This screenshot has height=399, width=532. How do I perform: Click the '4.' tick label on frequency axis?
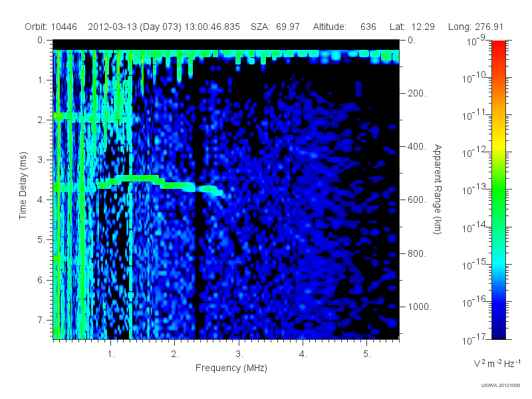point(303,354)
